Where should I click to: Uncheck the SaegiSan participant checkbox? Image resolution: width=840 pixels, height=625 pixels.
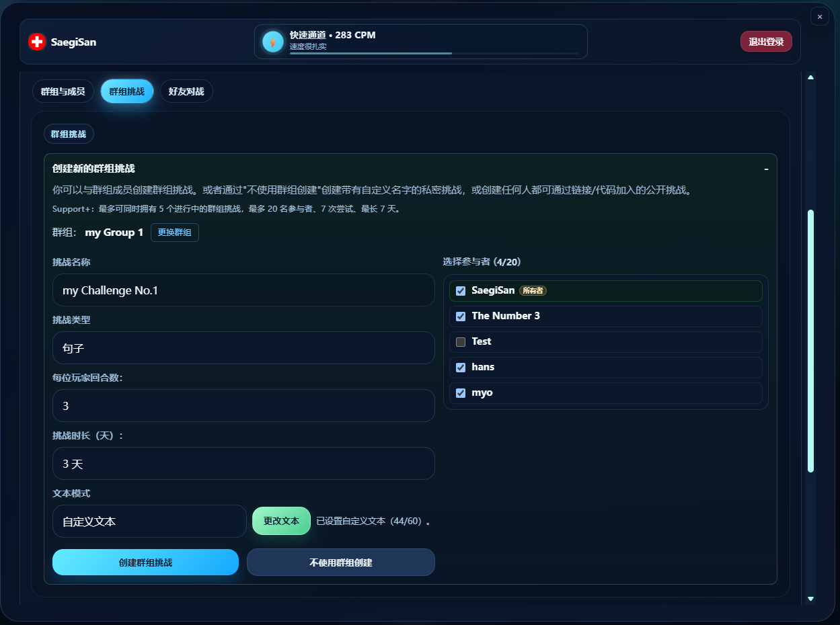[461, 291]
